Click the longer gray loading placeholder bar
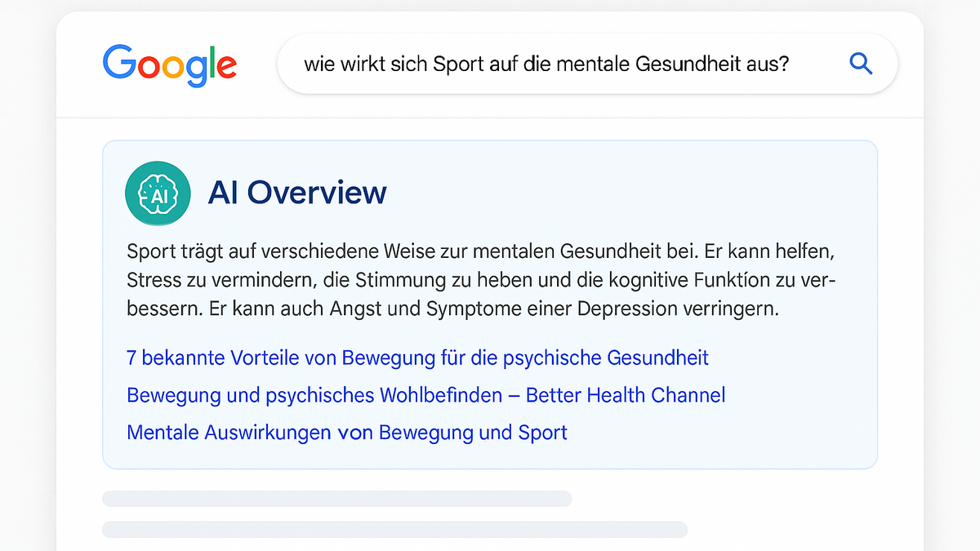Screen dimensions: 980x551 pyautogui.click(x=394, y=529)
